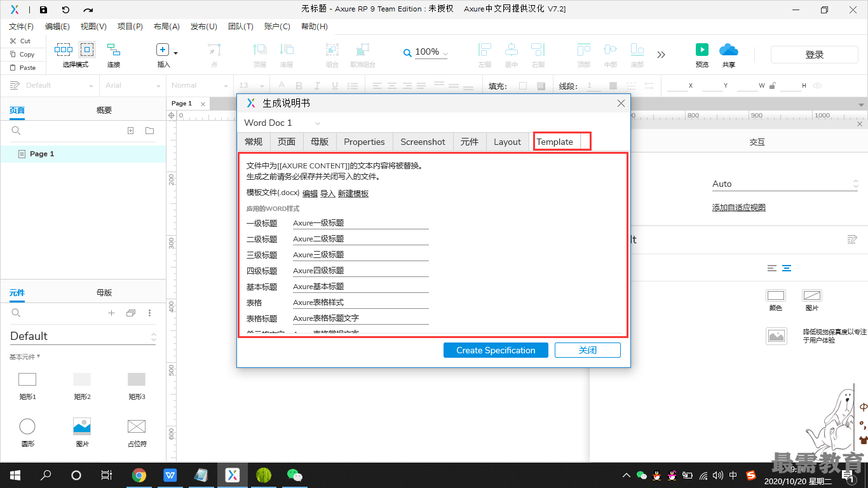The image size is (868, 488).
Task: Click the add page icon in 页面 panel
Action: point(130,131)
